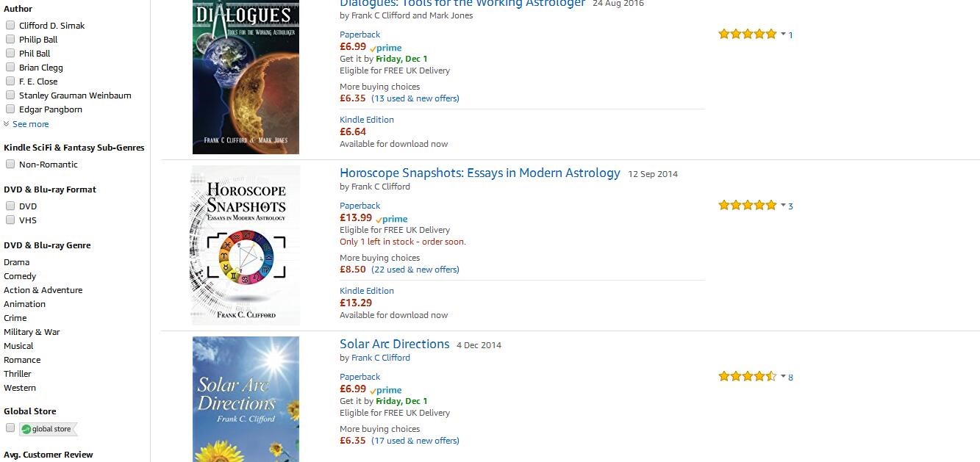The width and height of the screenshot is (980, 462).
Task: Check the Global Store filter checkbox
Action: [10, 428]
